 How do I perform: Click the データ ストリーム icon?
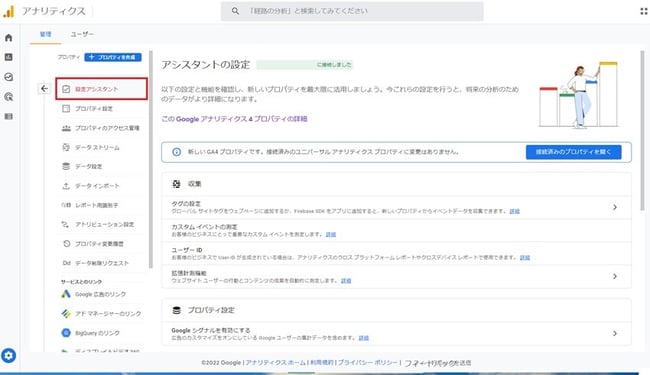pyautogui.click(x=66, y=147)
